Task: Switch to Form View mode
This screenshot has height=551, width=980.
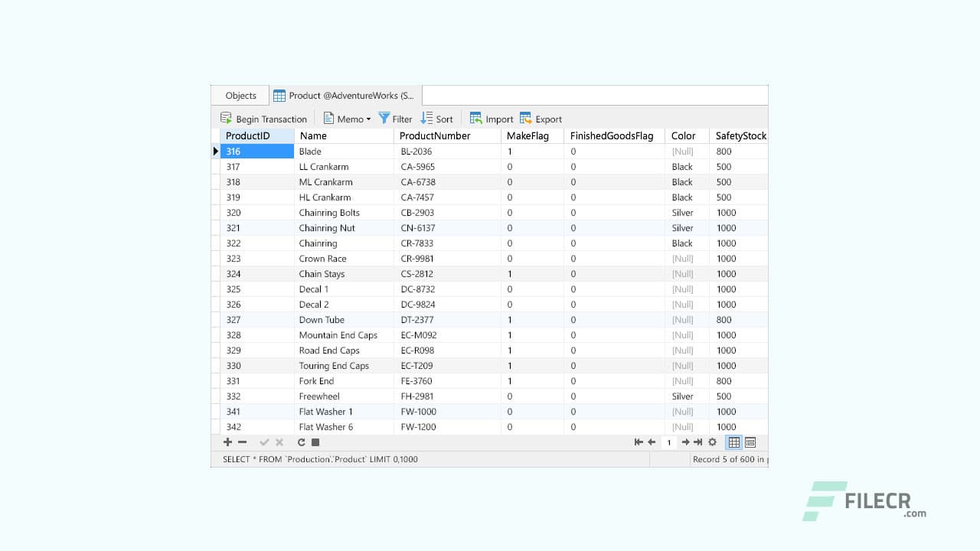Action: (750, 442)
